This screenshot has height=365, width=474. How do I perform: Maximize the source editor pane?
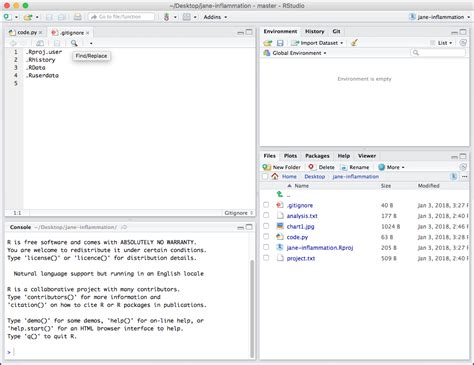coord(249,32)
